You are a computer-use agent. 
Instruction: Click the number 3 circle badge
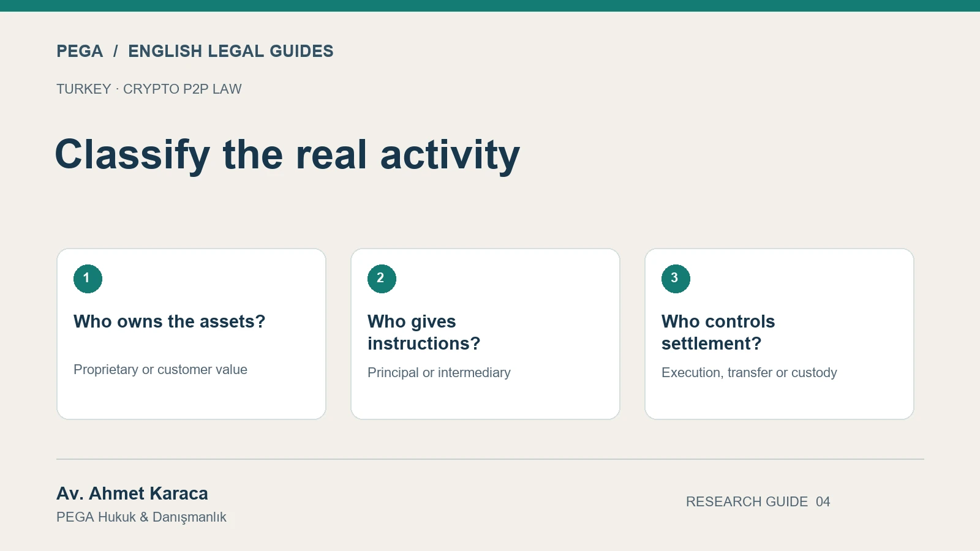(676, 279)
